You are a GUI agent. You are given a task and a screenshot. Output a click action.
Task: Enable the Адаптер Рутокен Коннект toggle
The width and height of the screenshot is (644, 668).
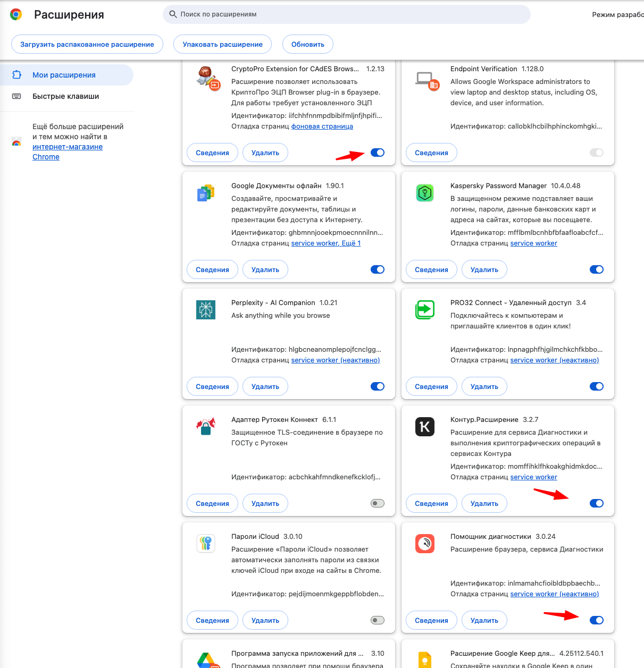tap(378, 503)
